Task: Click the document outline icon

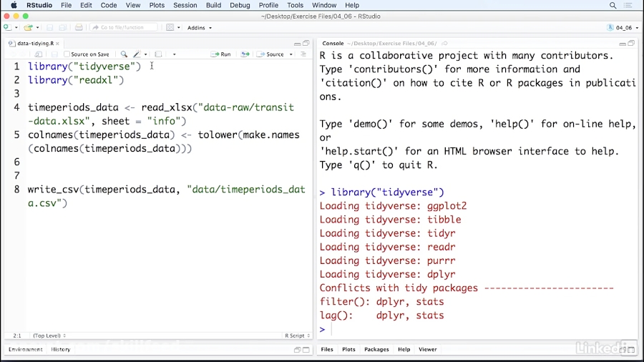Action: pyautogui.click(x=303, y=54)
